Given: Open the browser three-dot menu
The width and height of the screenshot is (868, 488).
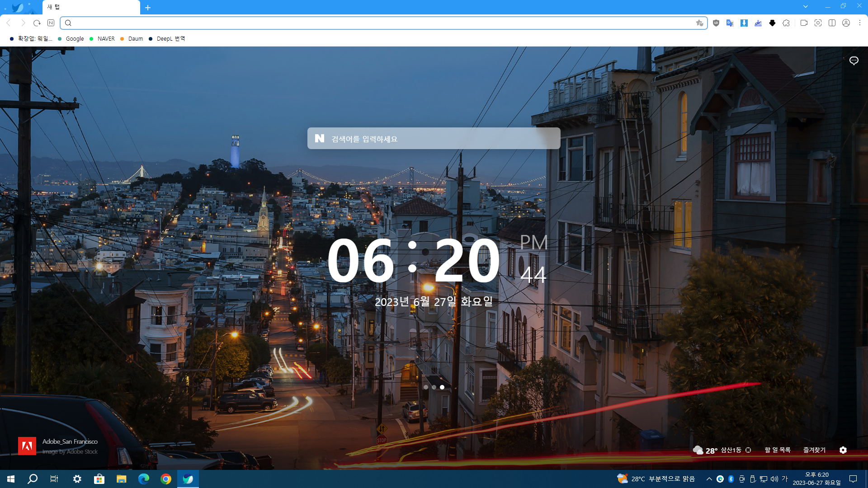Looking at the screenshot, I should (860, 23).
